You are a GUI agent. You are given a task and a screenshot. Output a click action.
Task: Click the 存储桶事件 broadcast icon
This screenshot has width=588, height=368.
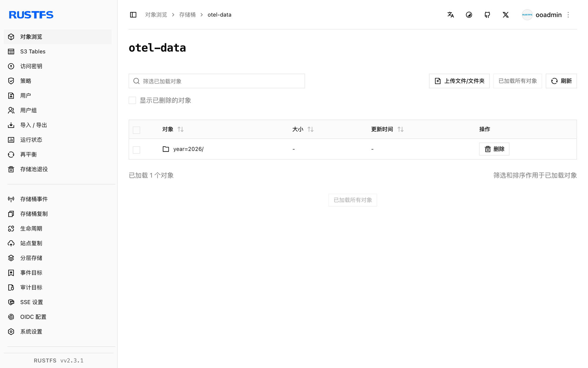click(x=11, y=199)
